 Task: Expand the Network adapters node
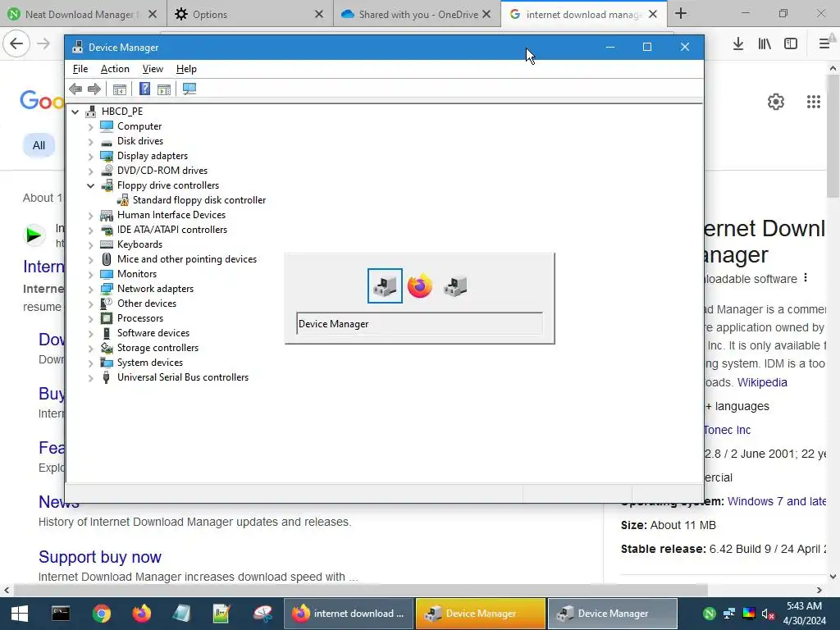click(90, 289)
